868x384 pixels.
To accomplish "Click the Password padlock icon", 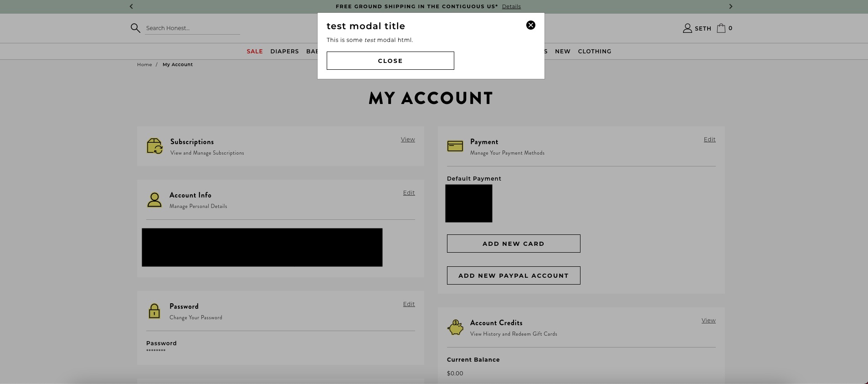I will [154, 311].
